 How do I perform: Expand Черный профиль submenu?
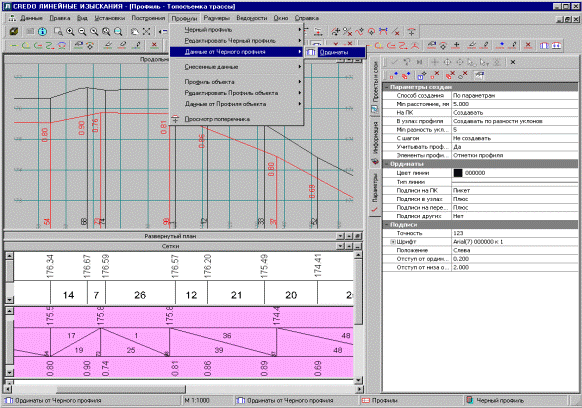coord(236,29)
